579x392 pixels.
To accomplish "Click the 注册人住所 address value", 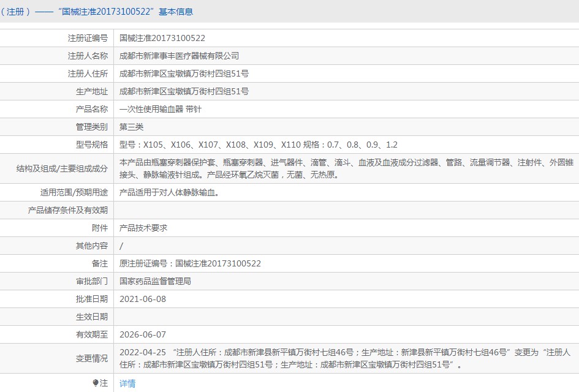I will (184, 73).
